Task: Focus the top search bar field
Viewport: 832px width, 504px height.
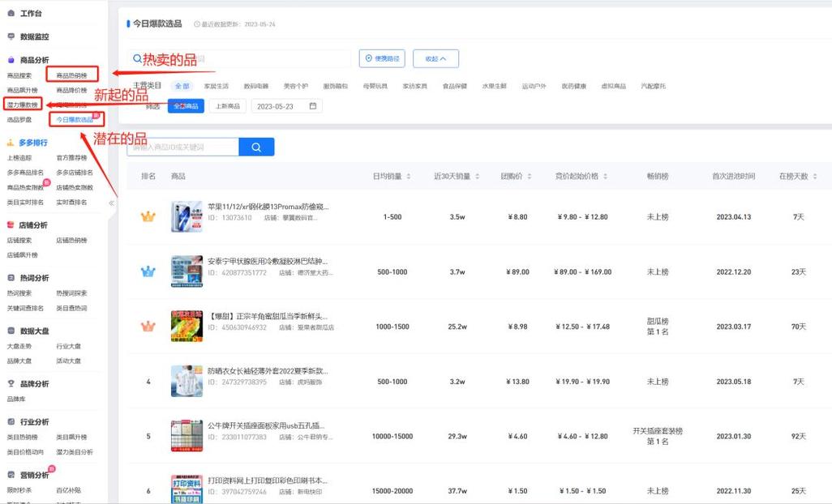Action: tap(239, 59)
